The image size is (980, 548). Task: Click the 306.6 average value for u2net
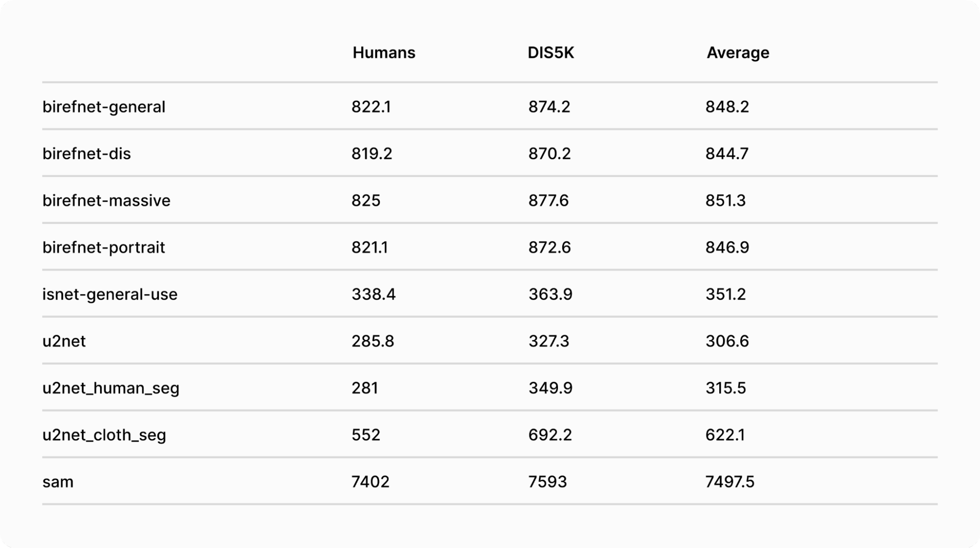[x=727, y=341]
